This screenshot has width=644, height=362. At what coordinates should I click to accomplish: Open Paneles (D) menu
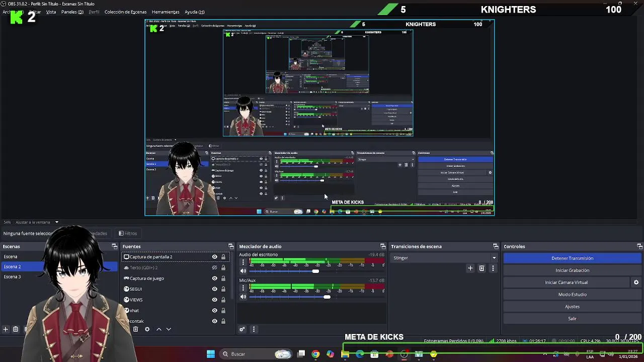tap(72, 12)
